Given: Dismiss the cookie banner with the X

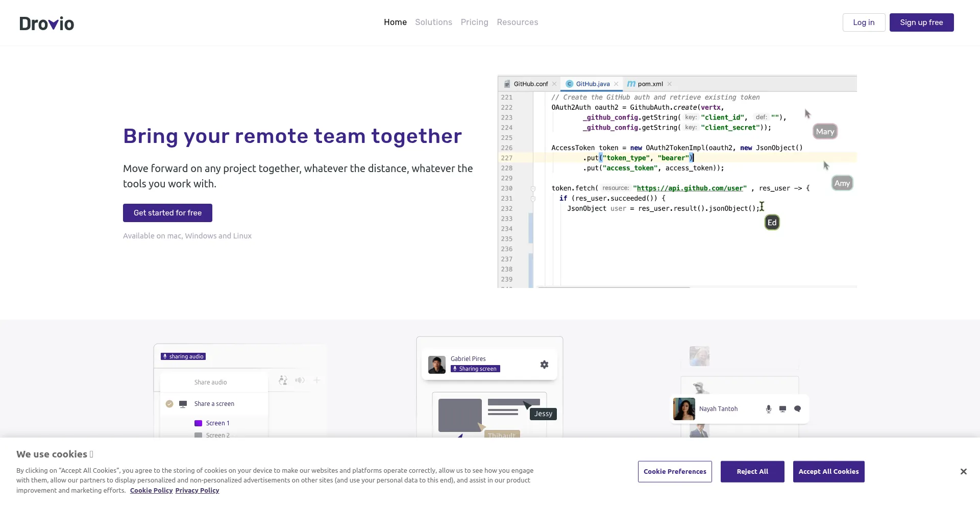Looking at the screenshot, I should (x=963, y=471).
